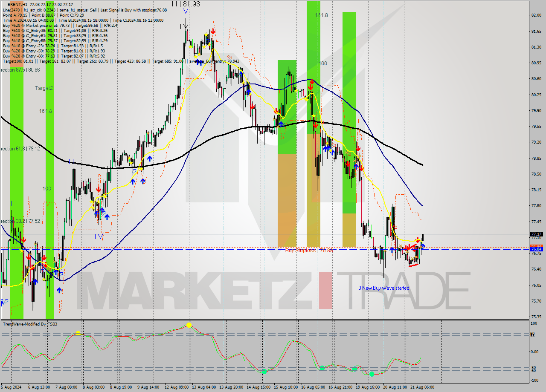
Task: Click the 82.00 price axis label
Action: [x=536, y=15]
